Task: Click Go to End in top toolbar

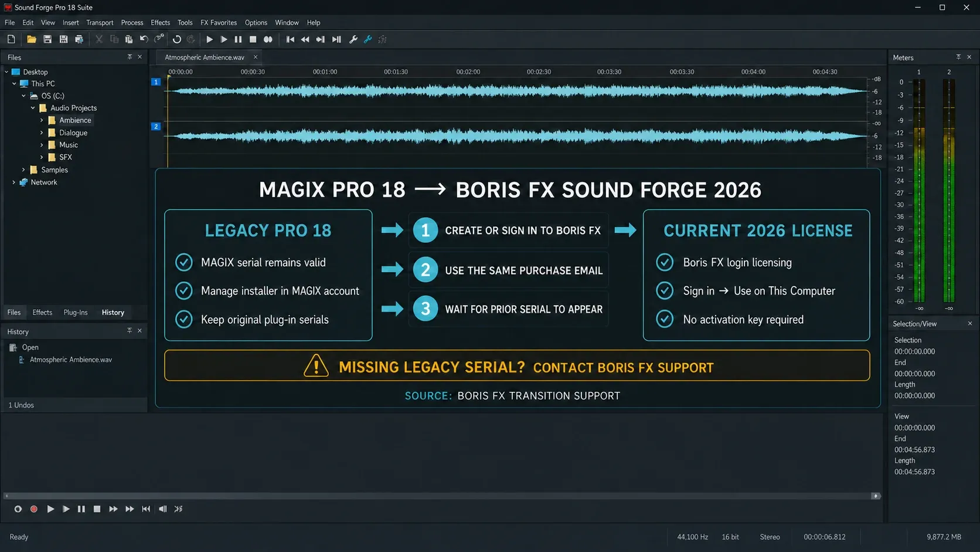Action: pos(336,39)
